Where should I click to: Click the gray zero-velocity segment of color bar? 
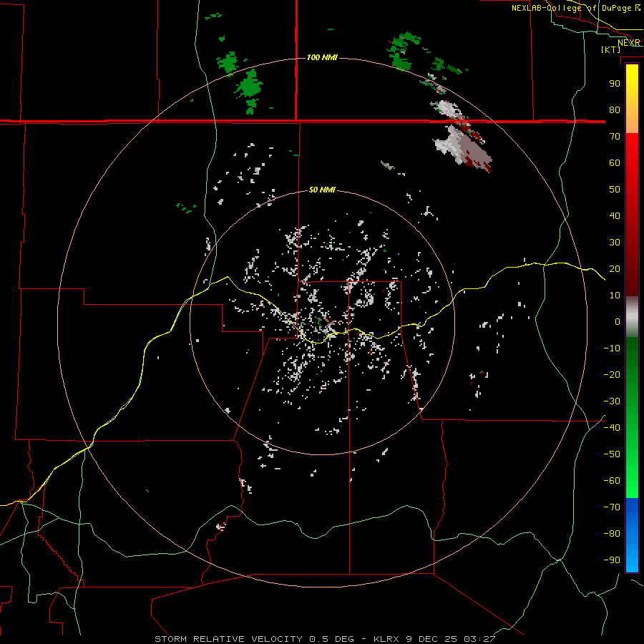(x=632, y=317)
